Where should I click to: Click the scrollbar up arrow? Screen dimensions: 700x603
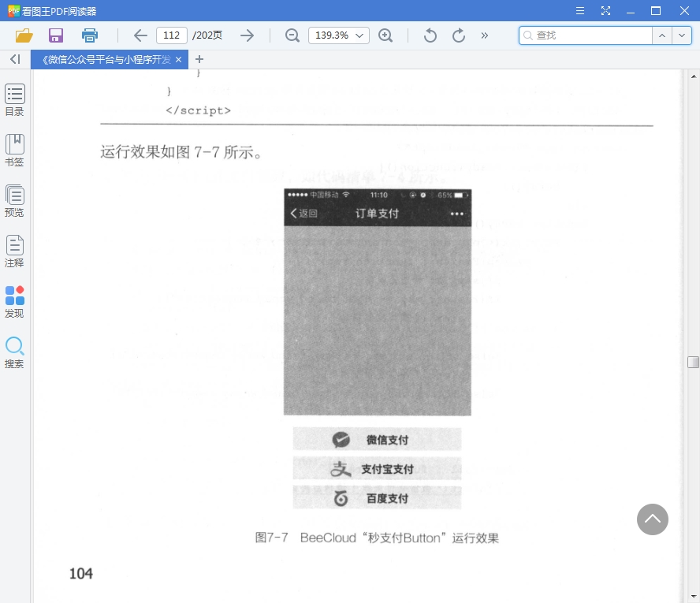pos(694,76)
